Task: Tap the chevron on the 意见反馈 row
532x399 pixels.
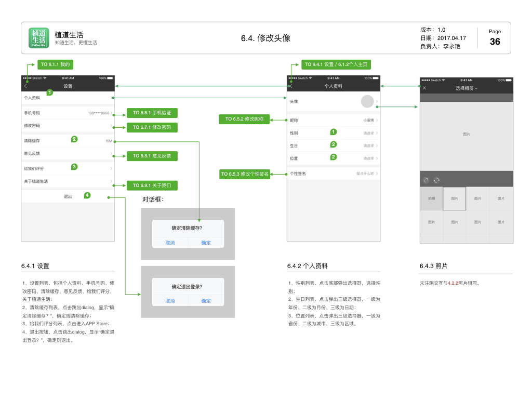Action: coord(111,153)
